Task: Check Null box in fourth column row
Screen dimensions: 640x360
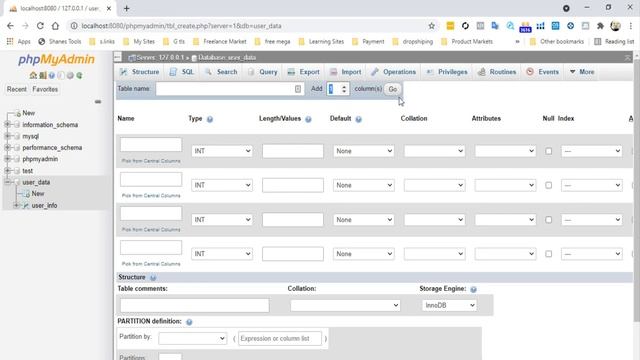Action: click(549, 254)
